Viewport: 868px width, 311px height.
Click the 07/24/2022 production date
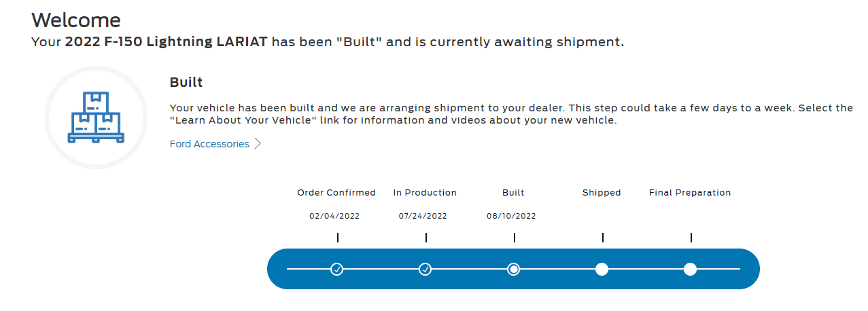[x=423, y=217]
